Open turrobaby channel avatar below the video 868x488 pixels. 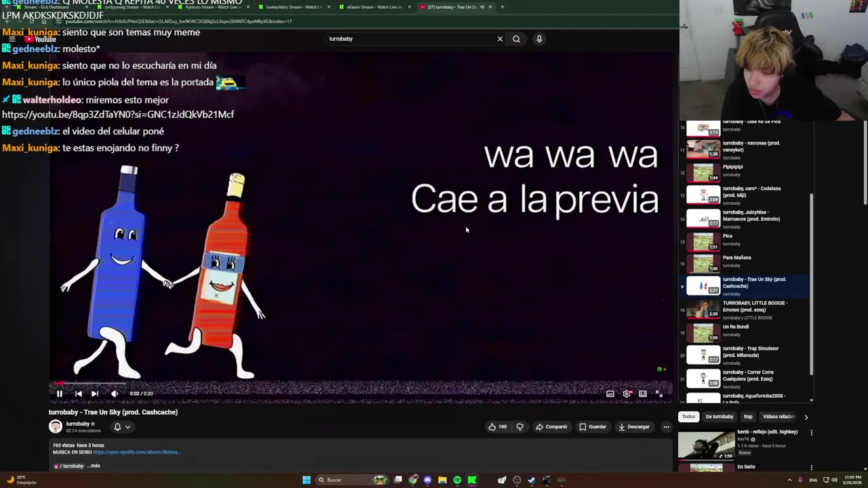56,426
